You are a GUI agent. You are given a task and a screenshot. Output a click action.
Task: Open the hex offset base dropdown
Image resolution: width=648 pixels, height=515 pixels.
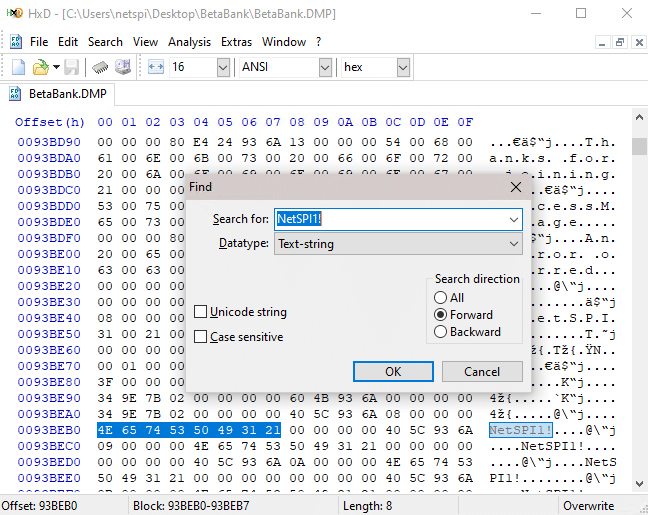pyautogui.click(x=402, y=67)
